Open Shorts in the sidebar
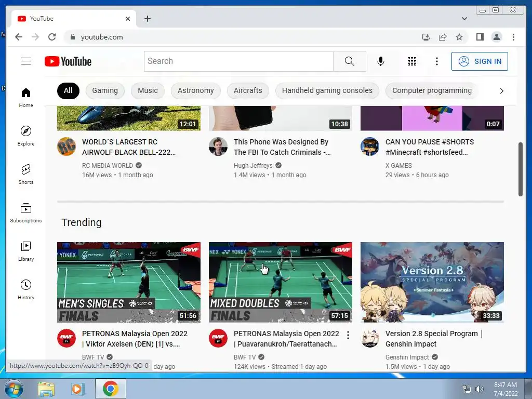Viewport: 532px width, 399px height. (x=26, y=175)
